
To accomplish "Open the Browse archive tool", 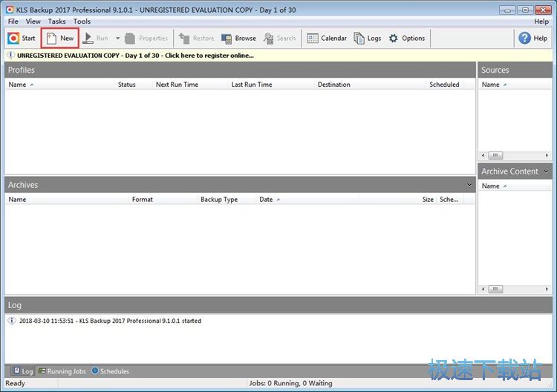I will 238,39.
